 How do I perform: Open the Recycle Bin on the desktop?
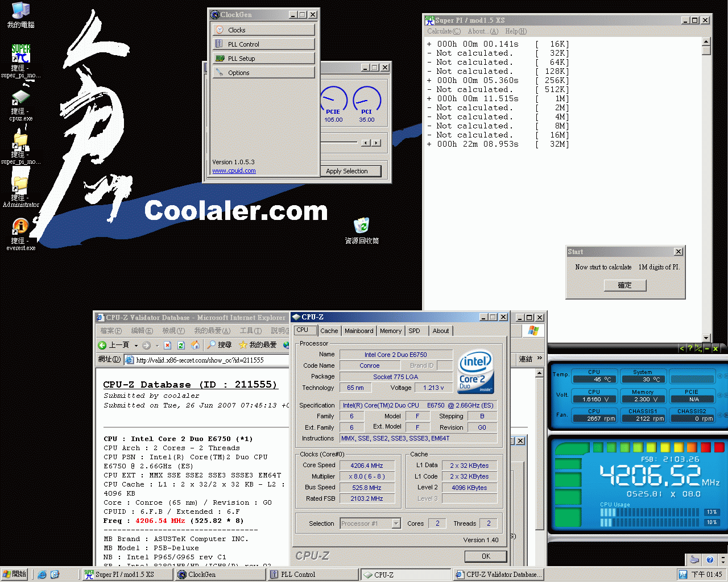pos(362,230)
